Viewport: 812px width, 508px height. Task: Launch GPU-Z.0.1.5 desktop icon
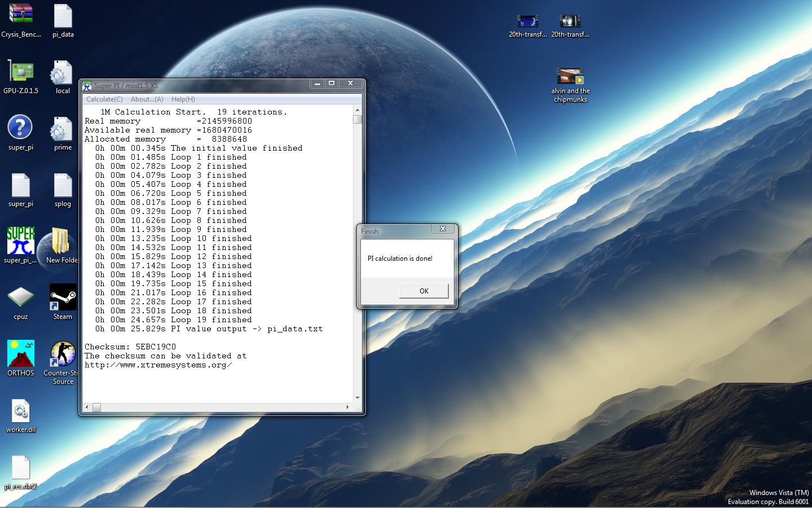point(21,77)
